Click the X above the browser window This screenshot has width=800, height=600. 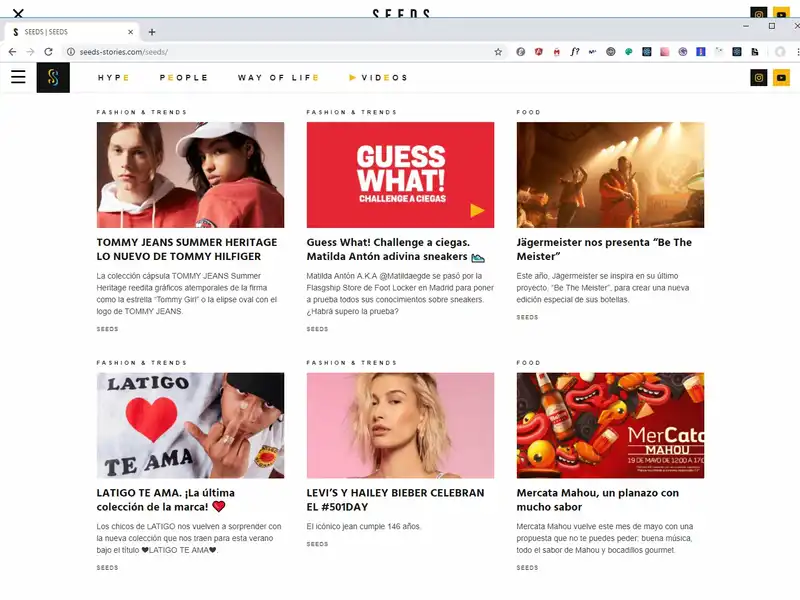click(18, 13)
